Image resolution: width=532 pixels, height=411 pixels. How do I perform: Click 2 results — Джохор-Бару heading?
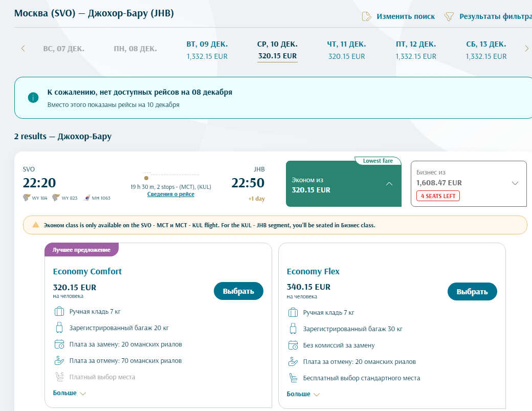click(63, 136)
